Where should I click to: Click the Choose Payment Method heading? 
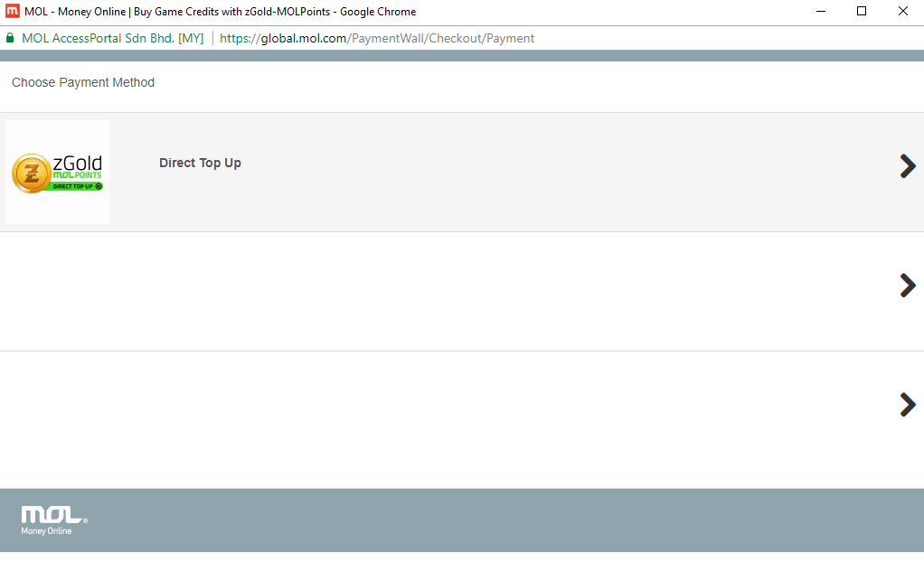coord(83,82)
